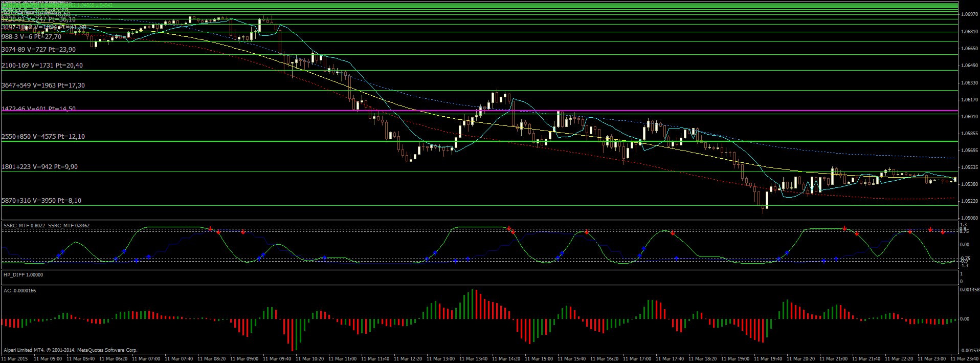Click the "11 Mar 22:20" time label
Image resolution: width=980 pixels, height=363 pixels.
[x=899, y=359]
